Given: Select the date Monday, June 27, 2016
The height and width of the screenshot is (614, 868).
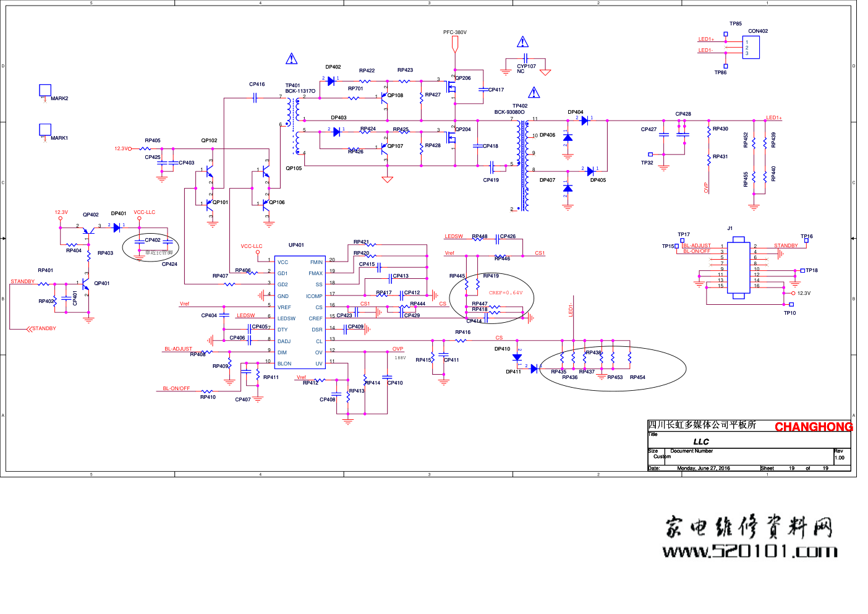Looking at the screenshot, I should [x=704, y=468].
